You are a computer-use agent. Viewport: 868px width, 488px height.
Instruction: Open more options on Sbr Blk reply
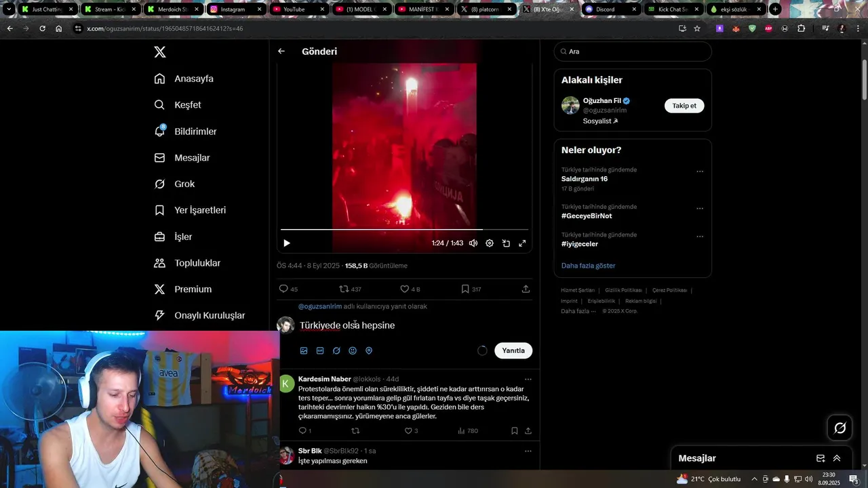528,451
